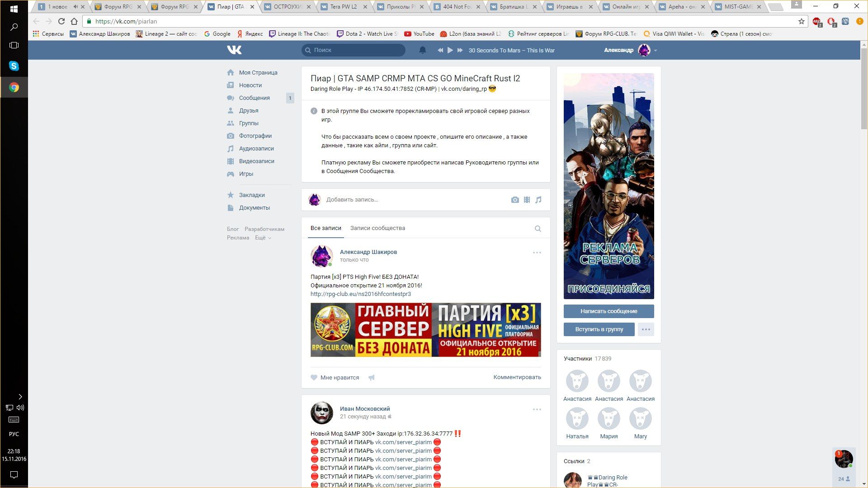Open post options for Иван Московский's post

537,409
